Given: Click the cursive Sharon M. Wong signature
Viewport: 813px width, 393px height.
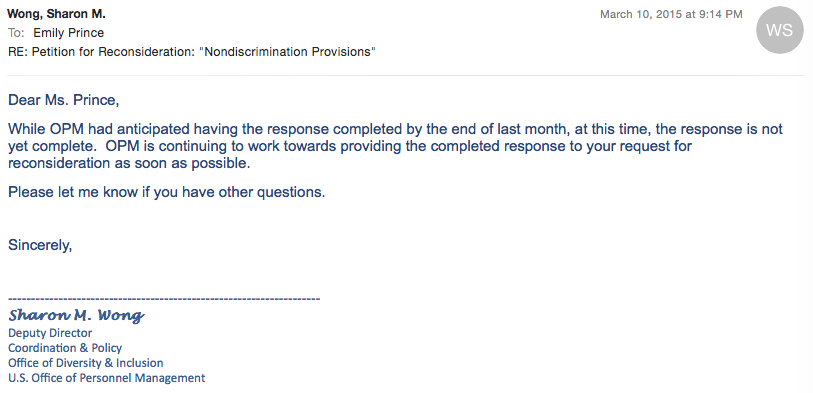Looking at the screenshot, I should click(x=76, y=315).
